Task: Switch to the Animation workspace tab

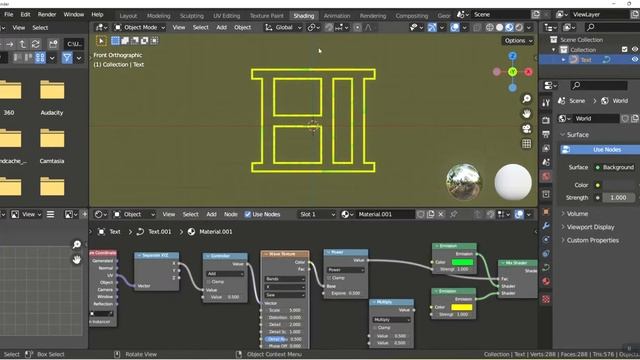Action: point(337,16)
